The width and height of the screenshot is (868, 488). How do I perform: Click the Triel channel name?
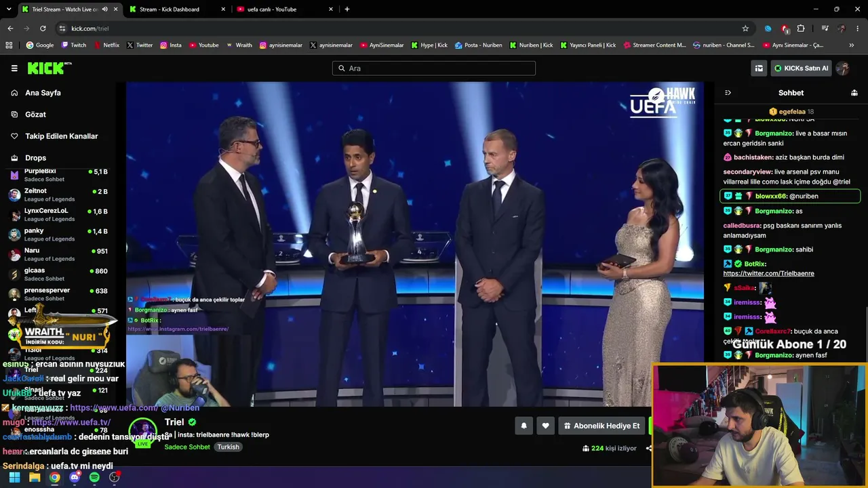174,422
